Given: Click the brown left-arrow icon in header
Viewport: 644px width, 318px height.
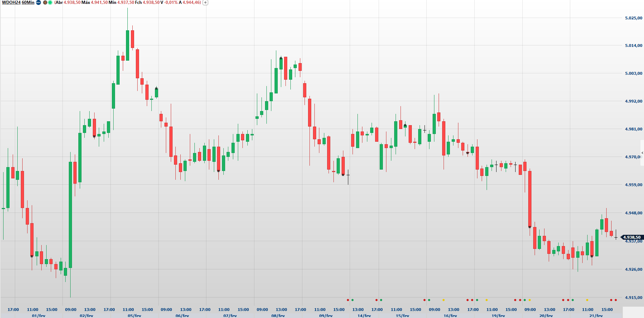Looking at the screenshot, I should click(45, 2).
